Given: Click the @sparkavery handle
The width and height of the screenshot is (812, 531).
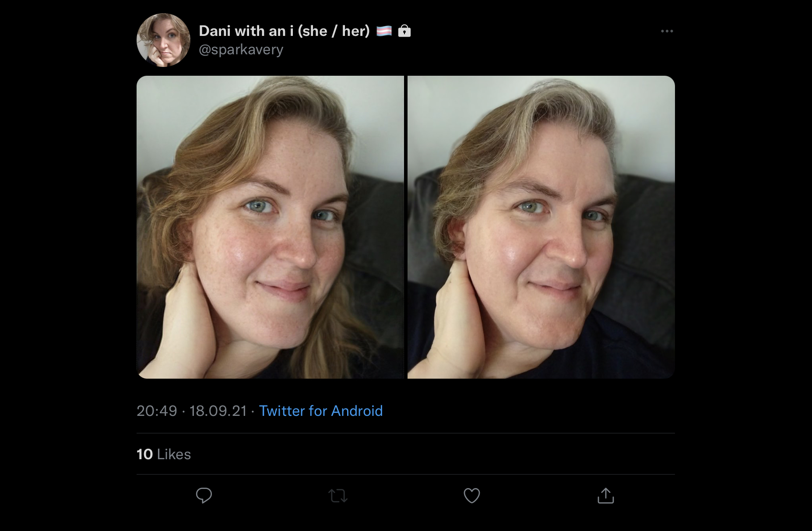Looking at the screenshot, I should [x=241, y=50].
